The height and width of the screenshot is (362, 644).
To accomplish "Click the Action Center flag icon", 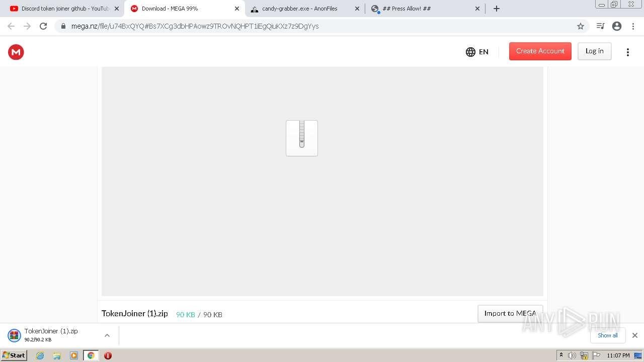I will click(596, 355).
